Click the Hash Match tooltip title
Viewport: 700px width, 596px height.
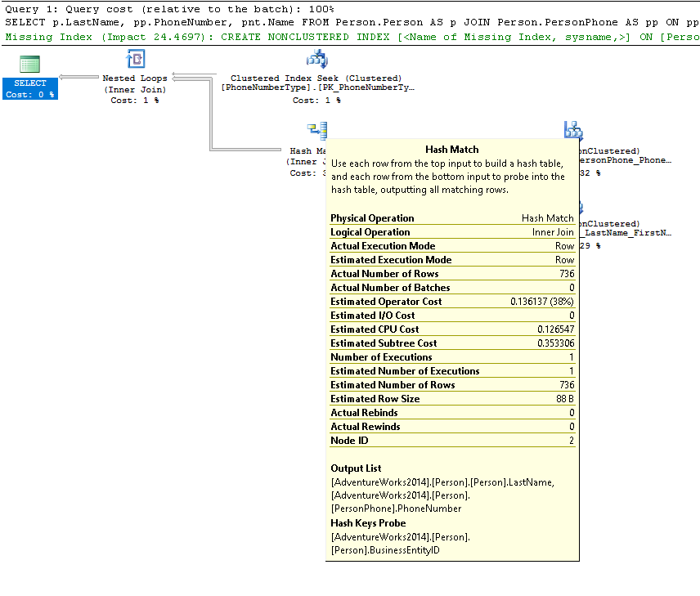click(452, 150)
